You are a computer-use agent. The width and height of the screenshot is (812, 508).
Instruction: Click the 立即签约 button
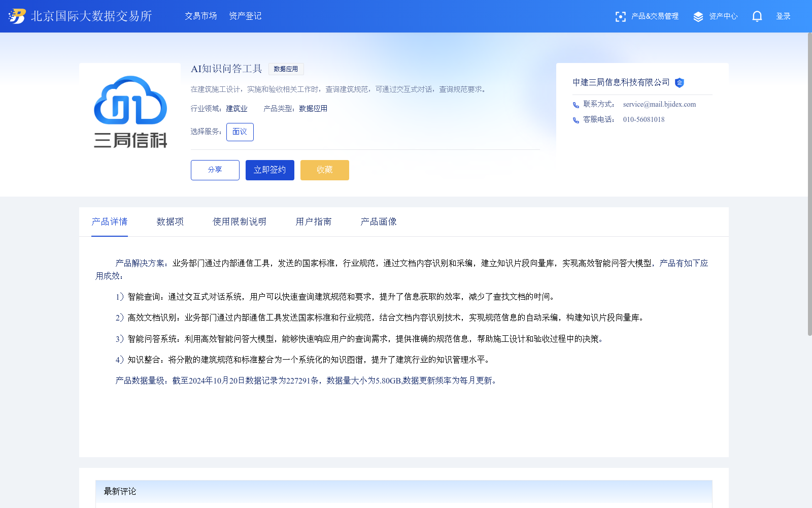click(x=270, y=170)
